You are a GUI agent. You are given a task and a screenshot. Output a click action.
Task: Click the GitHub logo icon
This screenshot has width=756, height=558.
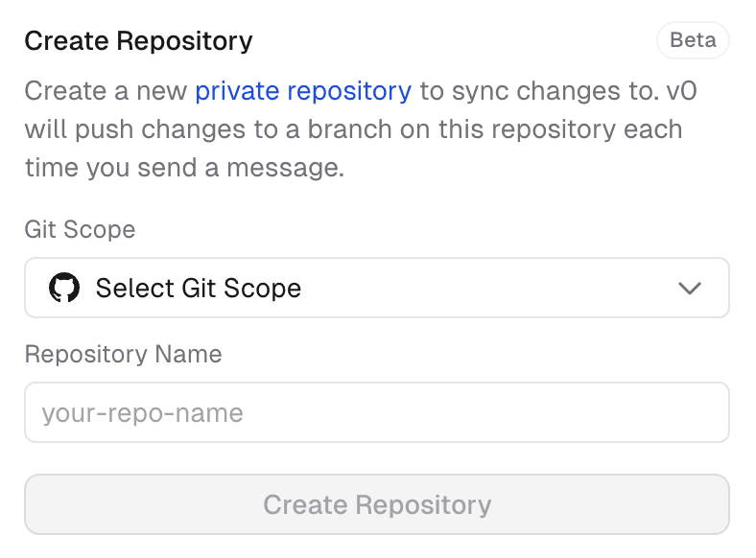[x=63, y=288]
